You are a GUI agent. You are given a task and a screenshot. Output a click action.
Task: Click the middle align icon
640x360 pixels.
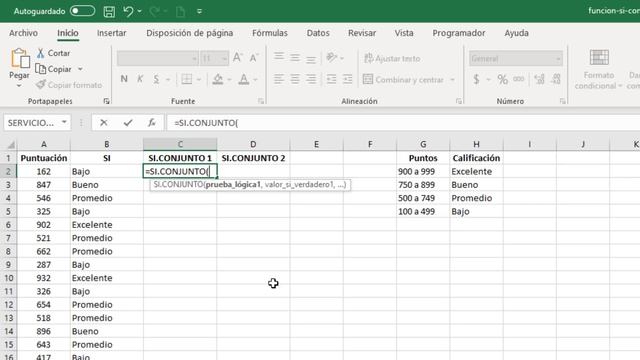[295, 58]
